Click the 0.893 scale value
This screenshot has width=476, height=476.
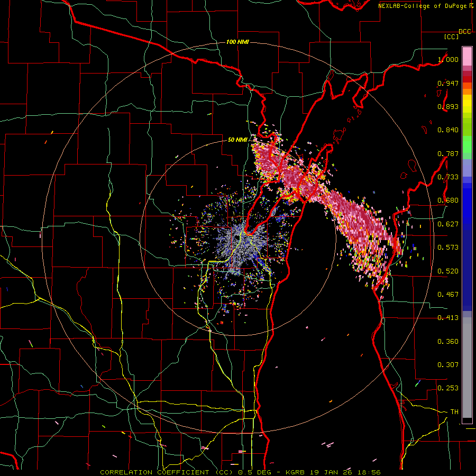click(448, 106)
